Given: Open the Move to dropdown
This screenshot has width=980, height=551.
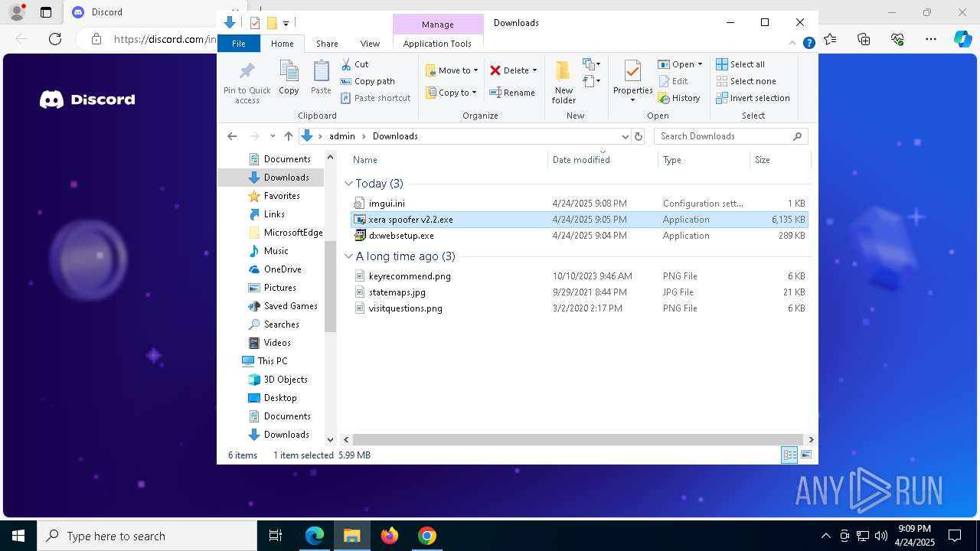Looking at the screenshot, I should click(x=452, y=70).
